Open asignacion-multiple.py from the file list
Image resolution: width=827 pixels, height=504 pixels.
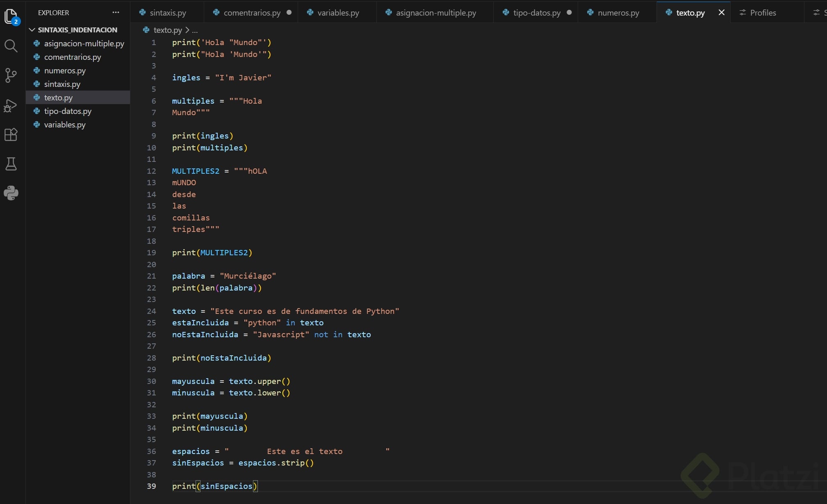(84, 43)
